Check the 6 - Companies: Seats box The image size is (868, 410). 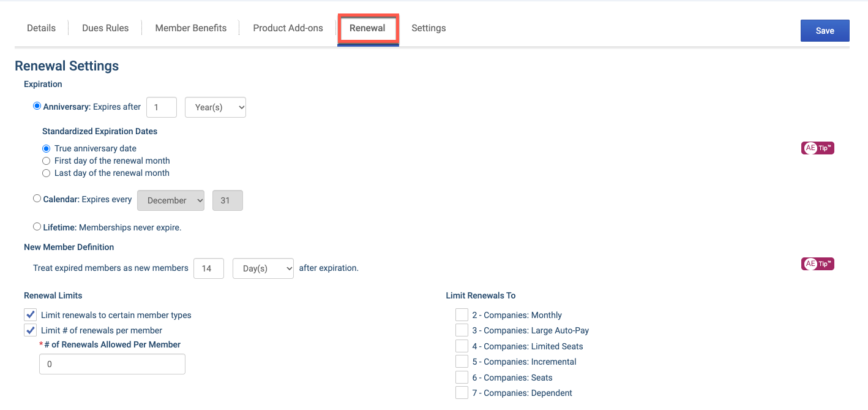pyautogui.click(x=462, y=378)
